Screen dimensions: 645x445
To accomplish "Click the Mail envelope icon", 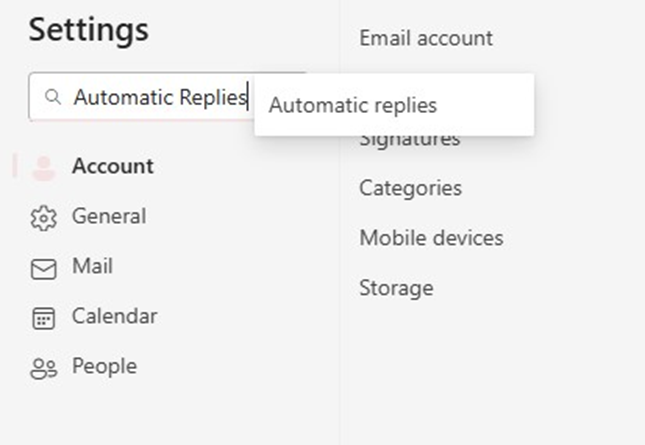I will coord(44,269).
